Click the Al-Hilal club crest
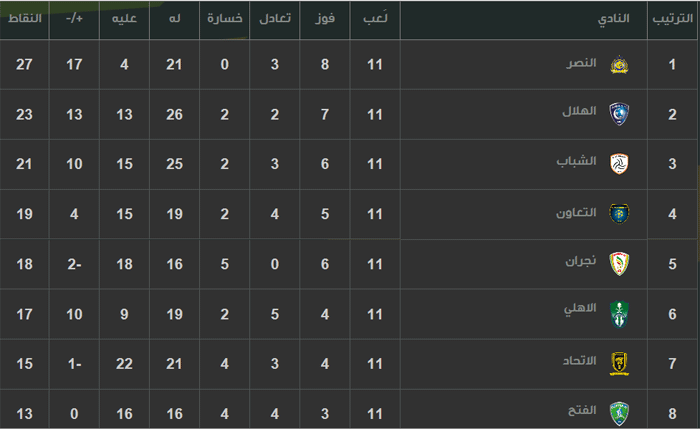This screenshot has height=429, width=700. tap(619, 114)
